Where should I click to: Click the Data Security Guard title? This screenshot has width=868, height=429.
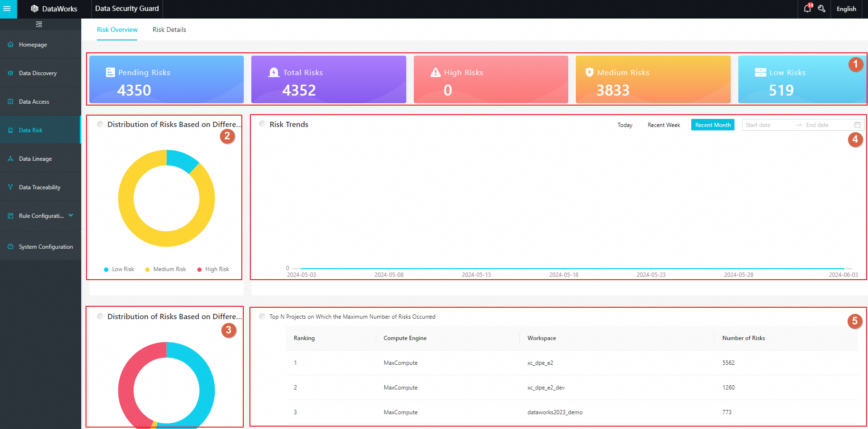coord(127,9)
